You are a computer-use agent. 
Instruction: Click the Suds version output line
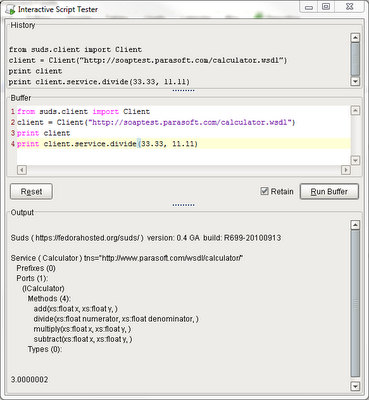146,238
